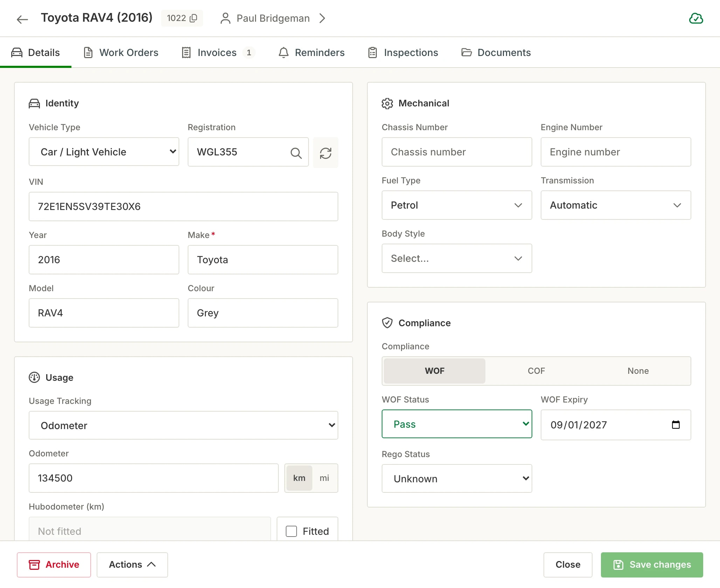This screenshot has height=588, width=720.
Task: Switch to Documents tab
Action: pos(496,52)
